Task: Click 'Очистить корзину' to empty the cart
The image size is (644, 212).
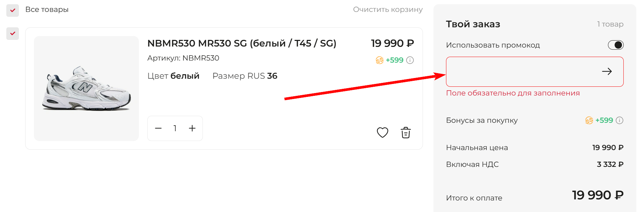Action: (388, 9)
